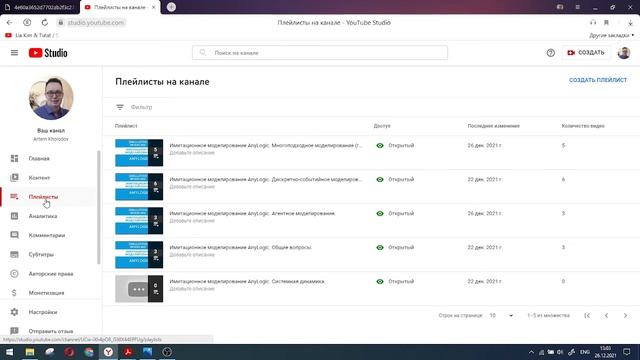Screen dimensions: 640x360
Task: Click browser back arrow
Action: 9,22
